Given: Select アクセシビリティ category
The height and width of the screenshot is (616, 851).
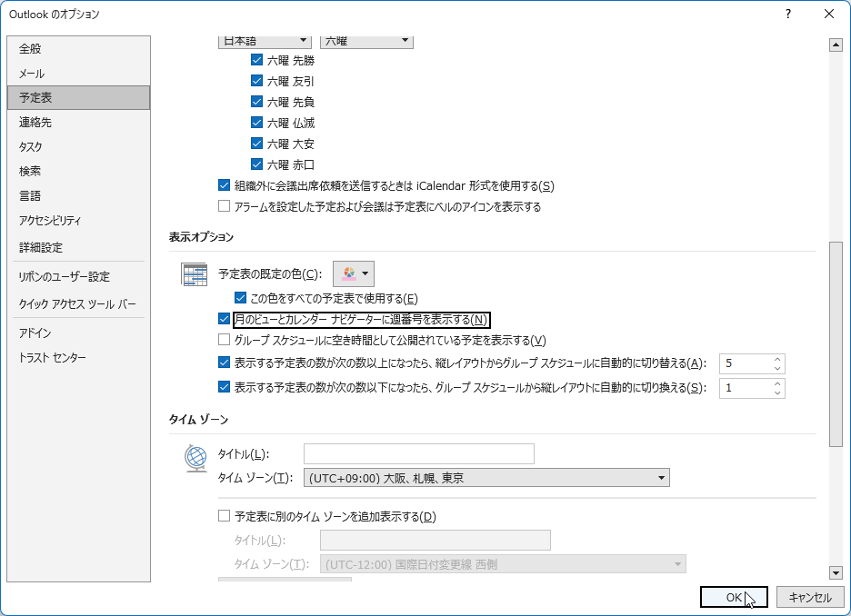Looking at the screenshot, I should pyautogui.click(x=79, y=220).
